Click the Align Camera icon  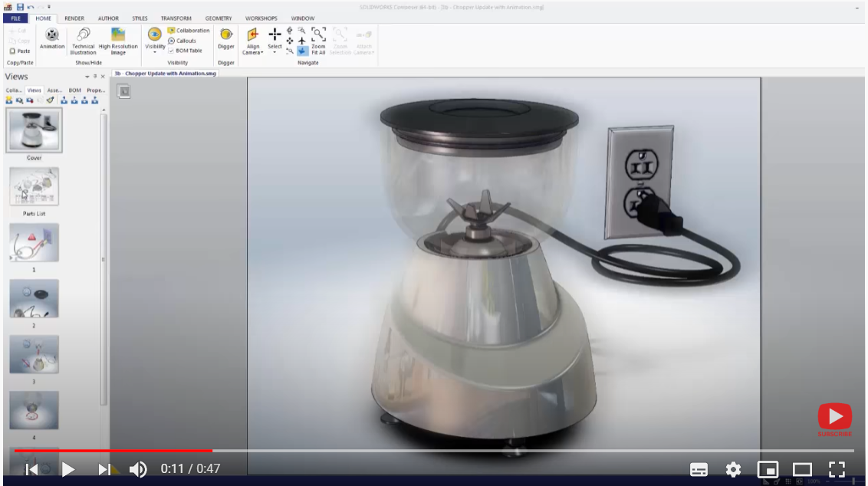tap(253, 34)
